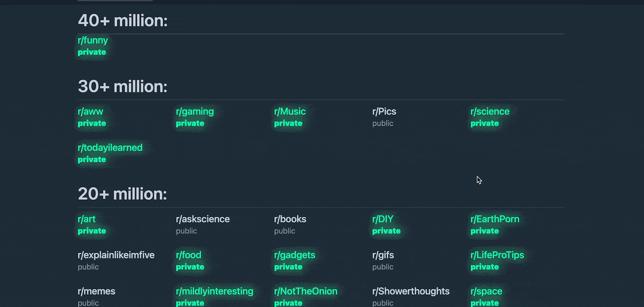Open the r/LifeProTips subreddit link
The height and width of the screenshot is (307, 644).
(x=497, y=255)
